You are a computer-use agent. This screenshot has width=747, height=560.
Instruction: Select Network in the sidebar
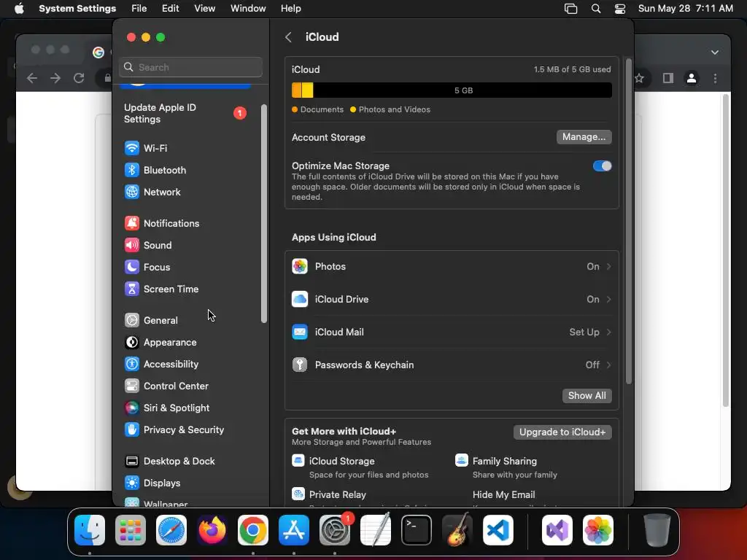pos(152,192)
